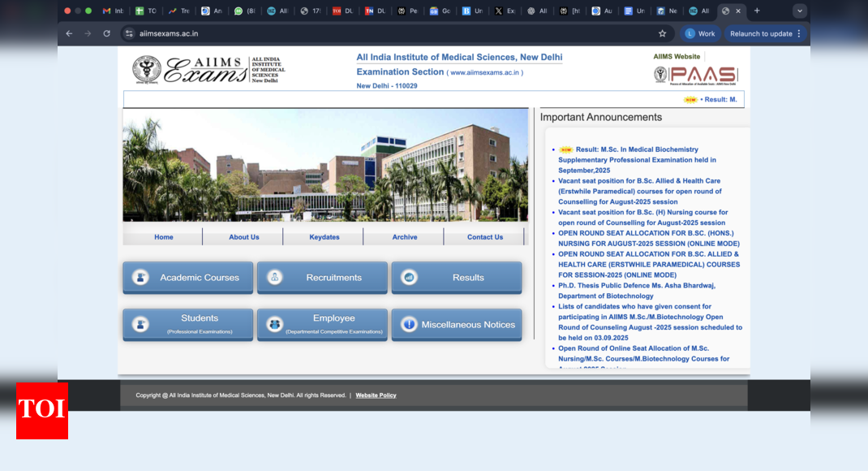Open the Gmail Inbox tab
Image resolution: width=868 pixels, height=471 pixels.
(x=113, y=11)
